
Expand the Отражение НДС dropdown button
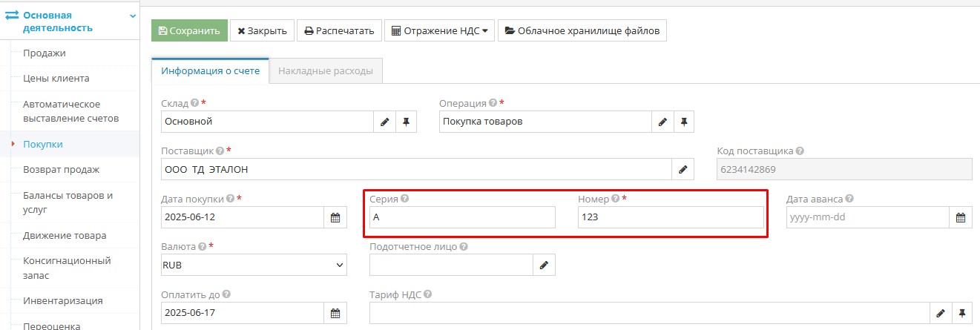coord(439,31)
